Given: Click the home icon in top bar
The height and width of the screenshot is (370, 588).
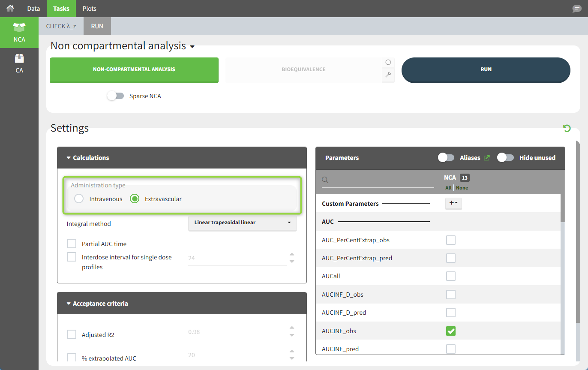Looking at the screenshot, I should [10, 8].
